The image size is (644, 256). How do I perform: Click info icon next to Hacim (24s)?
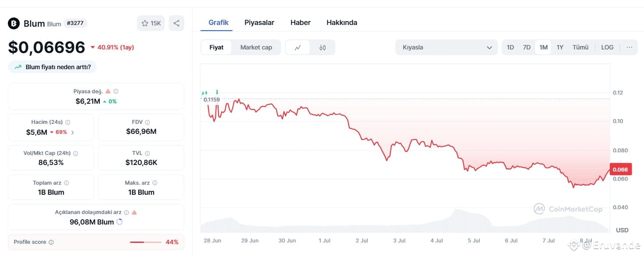click(x=68, y=123)
